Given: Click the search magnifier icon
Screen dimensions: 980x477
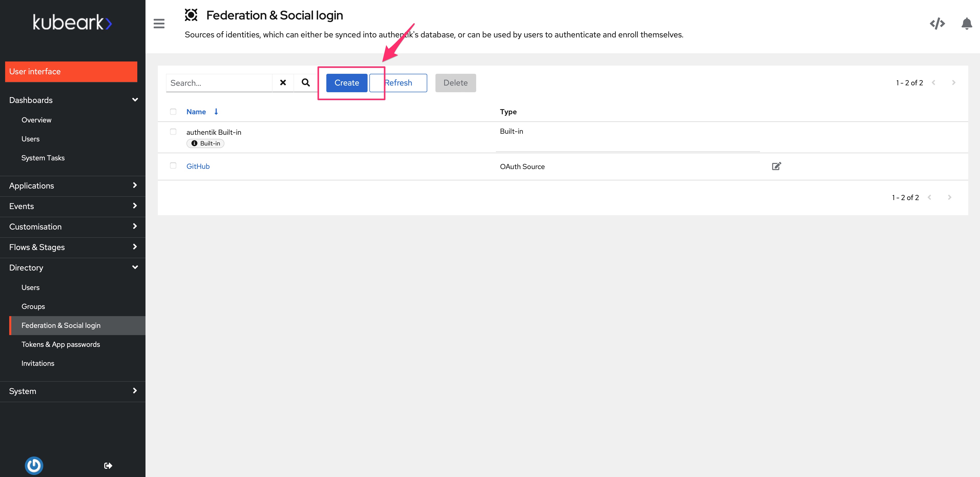Looking at the screenshot, I should coord(305,82).
